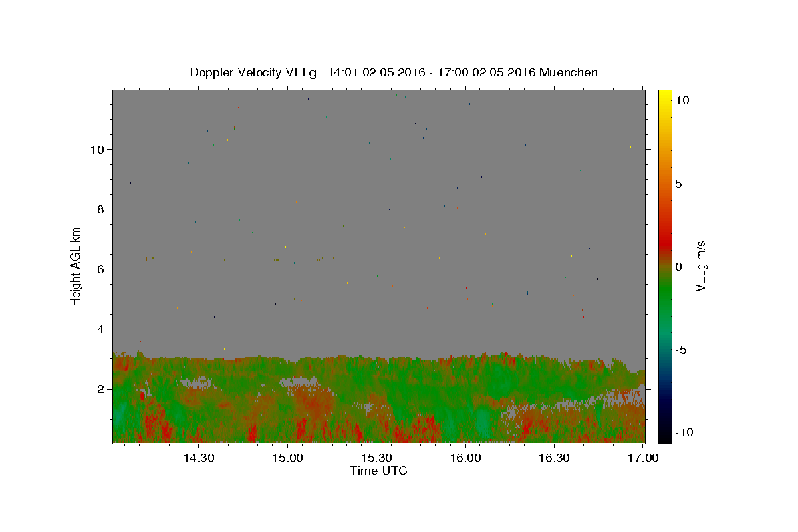Click the 17:00 time axis label

[644, 458]
